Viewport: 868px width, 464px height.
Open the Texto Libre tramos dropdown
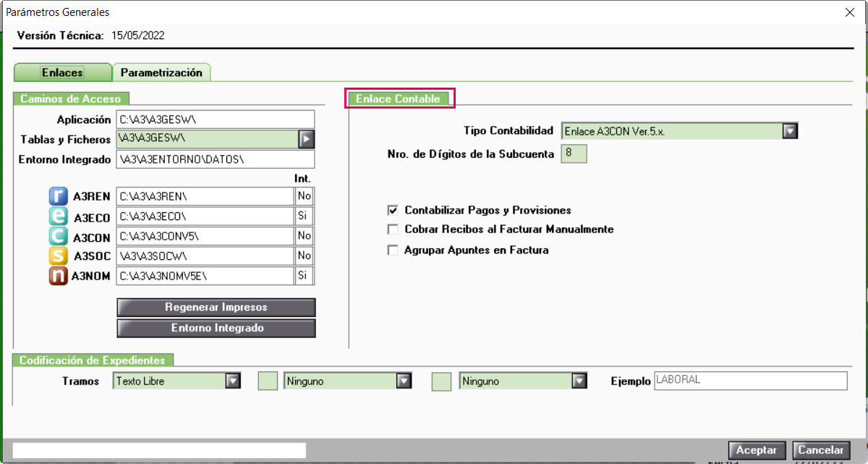pyautogui.click(x=232, y=381)
